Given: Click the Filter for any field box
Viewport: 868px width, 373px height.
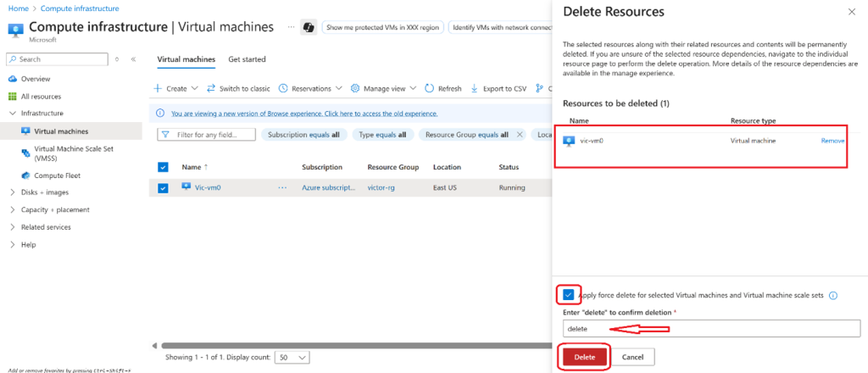Looking at the screenshot, I should pos(207,135).
